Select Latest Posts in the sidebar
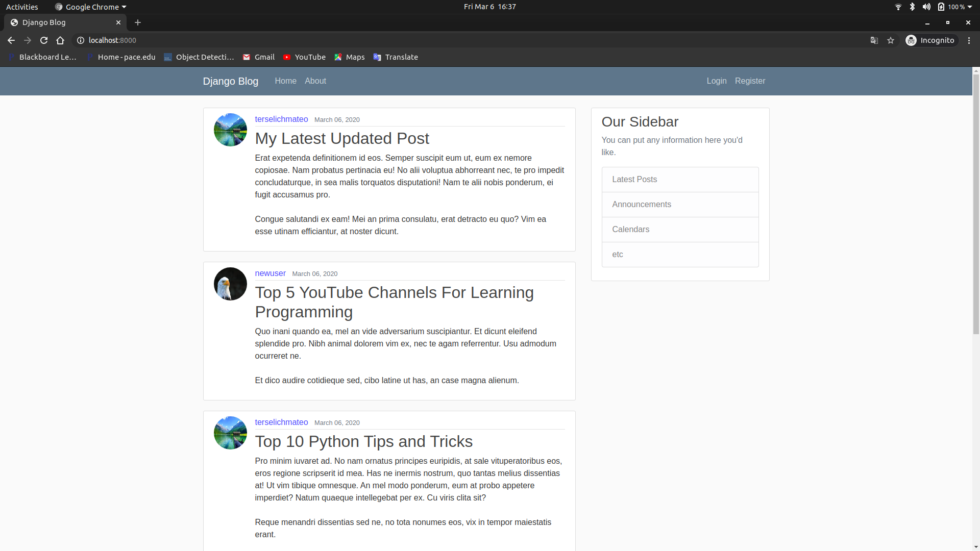 (680, 180)
